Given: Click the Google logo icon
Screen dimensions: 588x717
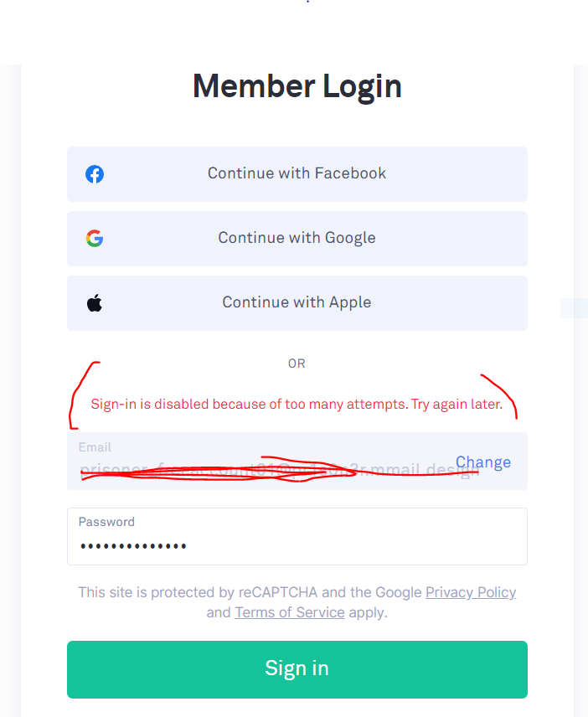Looking at the screenshot, I should [95, 239].
